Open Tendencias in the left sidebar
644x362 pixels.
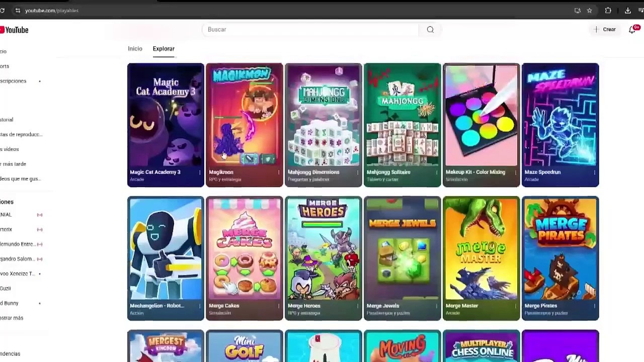pos(10,354)
